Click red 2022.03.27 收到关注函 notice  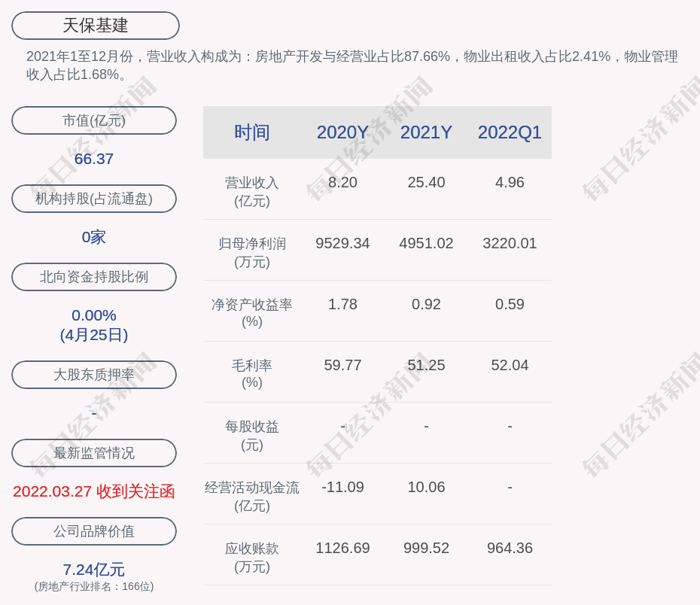(94, 491)
